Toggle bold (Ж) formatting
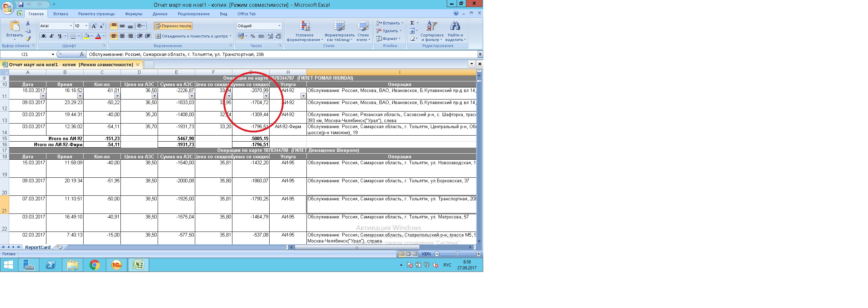The image size is (868, 308). 44,36
